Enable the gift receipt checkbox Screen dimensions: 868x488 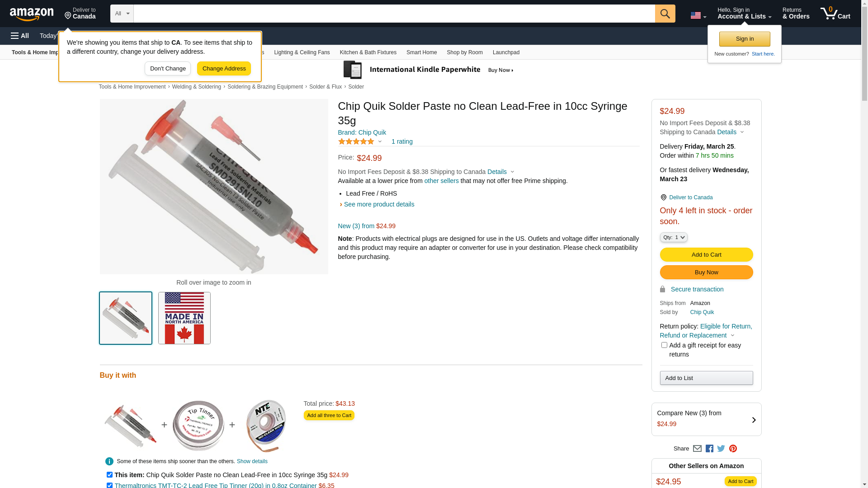coord(664,345)
